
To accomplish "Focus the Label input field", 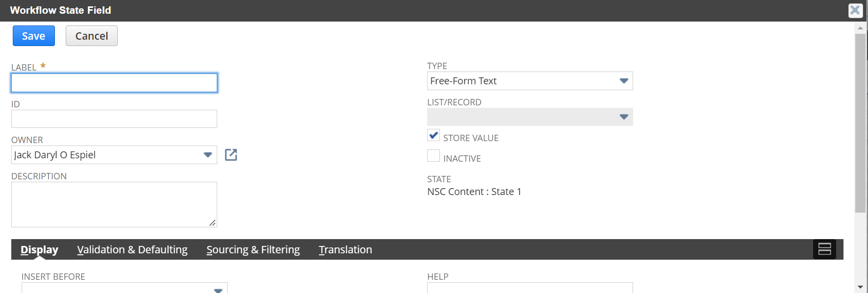I will pos(114,83).
